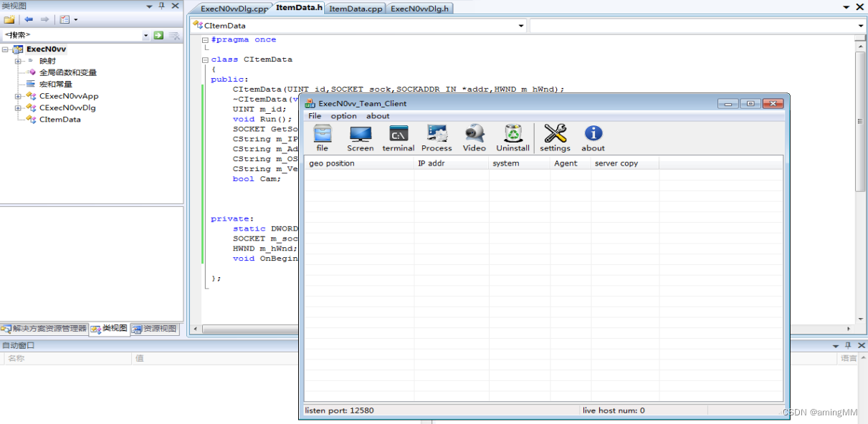Click the 名称 column header in auto window

(x=67, y=358)
